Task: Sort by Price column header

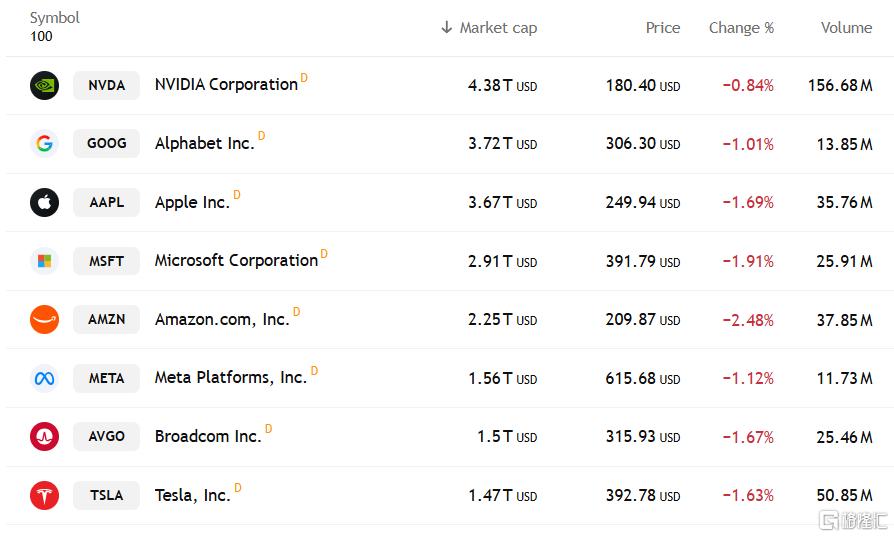Action: (x=662, y=28)
